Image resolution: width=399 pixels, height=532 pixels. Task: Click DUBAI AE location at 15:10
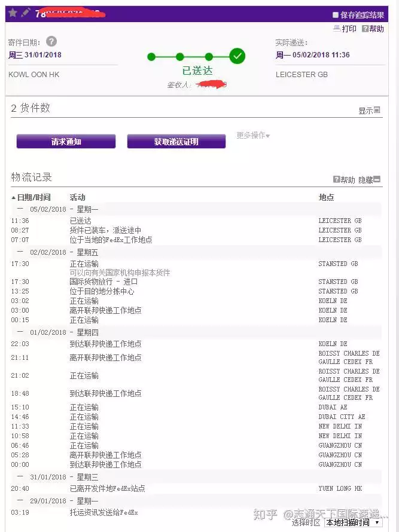333,407
